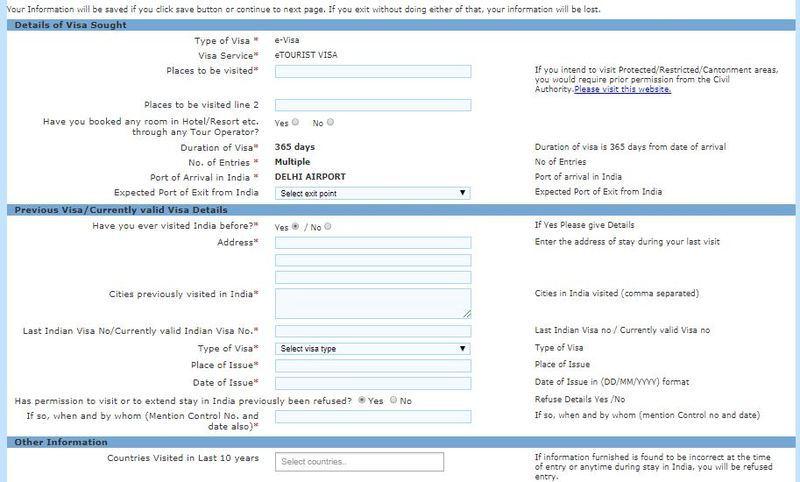800x482 pixels.
Task: Click the Place of Issue field
Action: (x=372, y=365)
